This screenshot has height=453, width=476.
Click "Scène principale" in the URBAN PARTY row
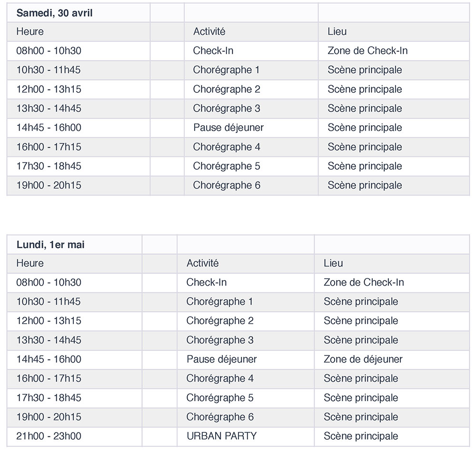pyautogui.click(x=361, y=436)
